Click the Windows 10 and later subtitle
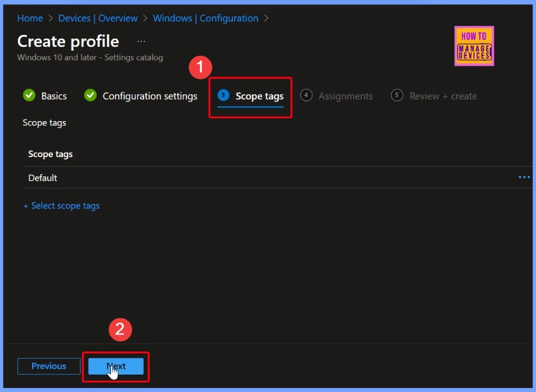 (x=90, y=57)
